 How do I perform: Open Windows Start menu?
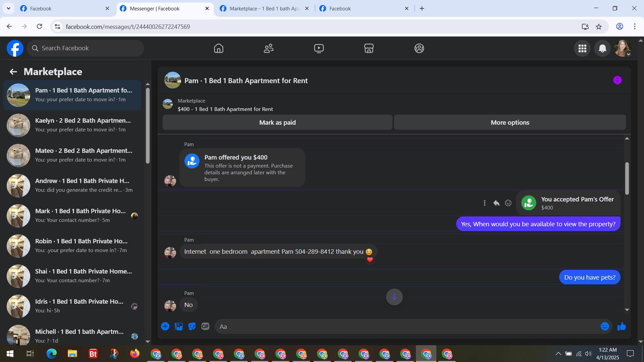(x=10, y=354)
